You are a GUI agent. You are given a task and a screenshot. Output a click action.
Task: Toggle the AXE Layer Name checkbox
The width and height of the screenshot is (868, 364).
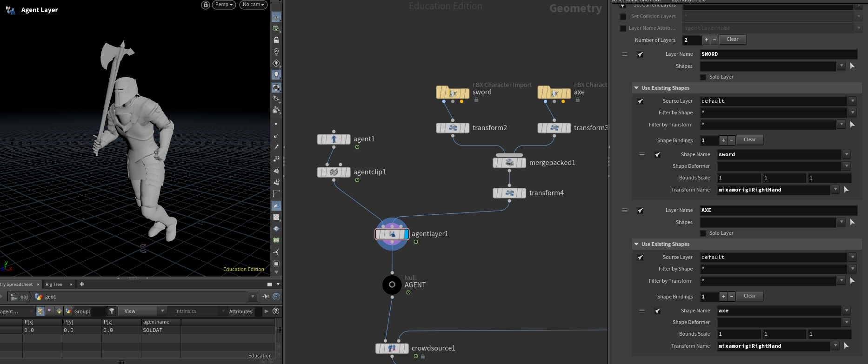point(641,211)
